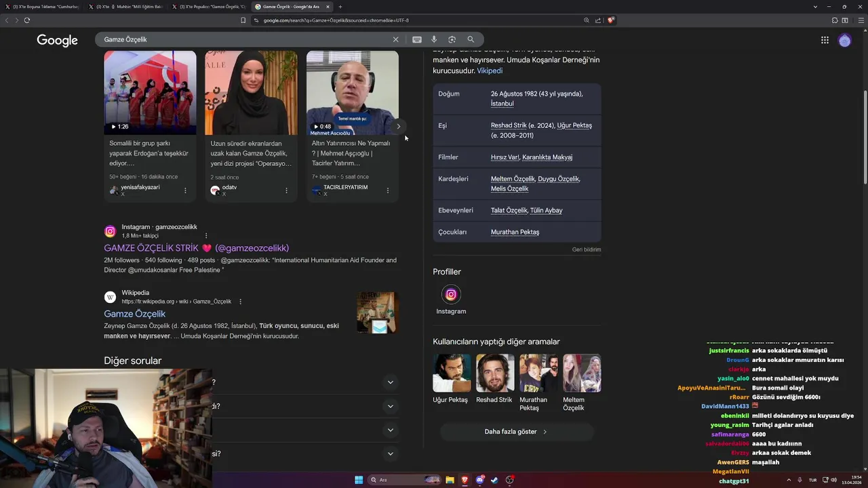Close the Gamze Özçelik Google tab
The width and height of the screenshot is (868, 488).
click(328, 7)
